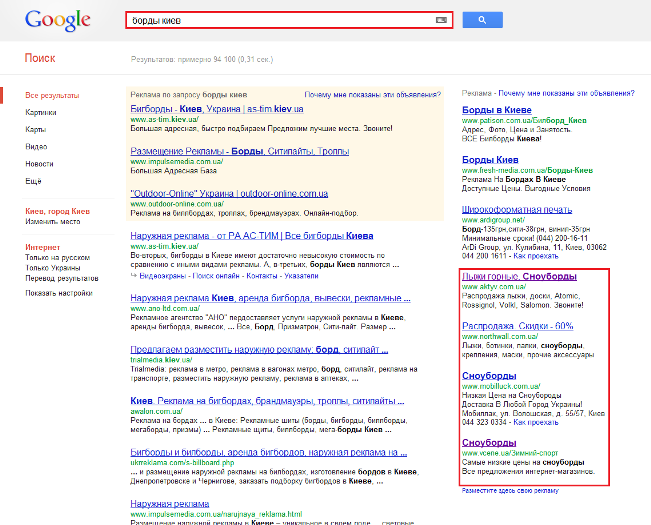Viewport: 651px width, 525px height.
Task: Open right ad 'Борды Киев'
Action: [490, 160]
